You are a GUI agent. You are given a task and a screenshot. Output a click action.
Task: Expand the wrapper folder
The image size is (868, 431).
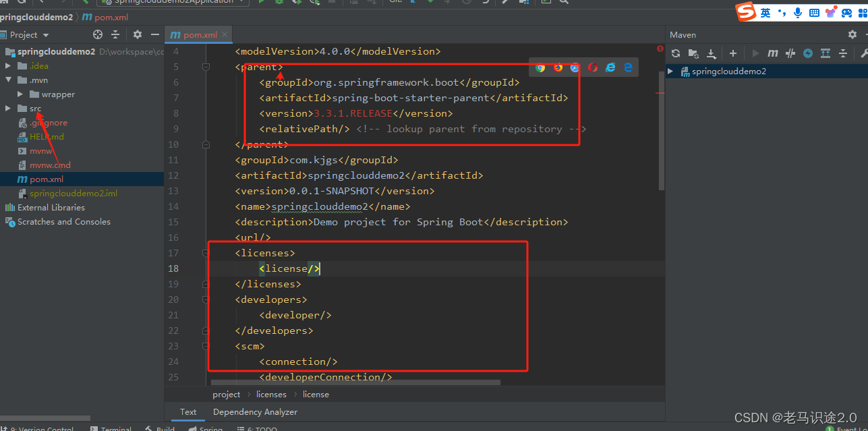tap(20, 94)
